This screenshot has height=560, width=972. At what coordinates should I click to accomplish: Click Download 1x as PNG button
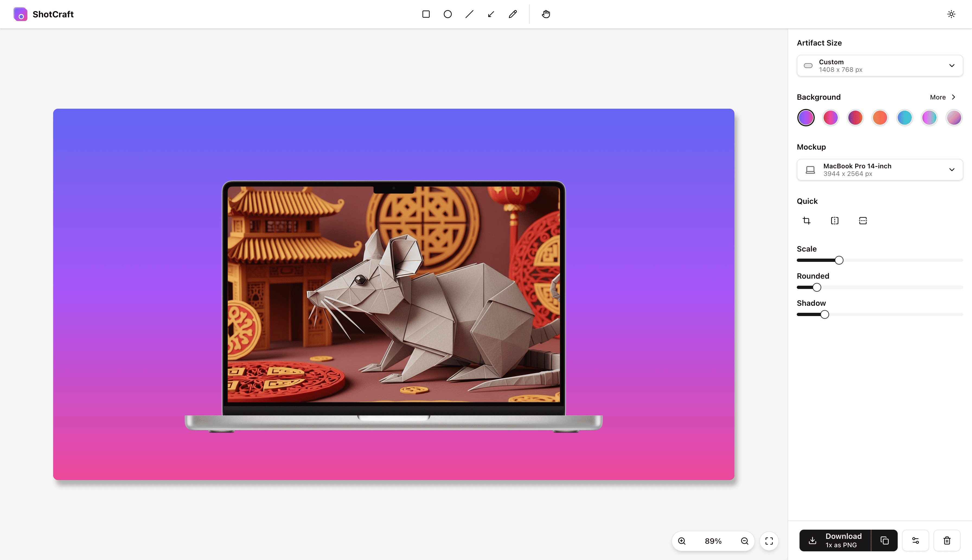click(x=835, y=540)
